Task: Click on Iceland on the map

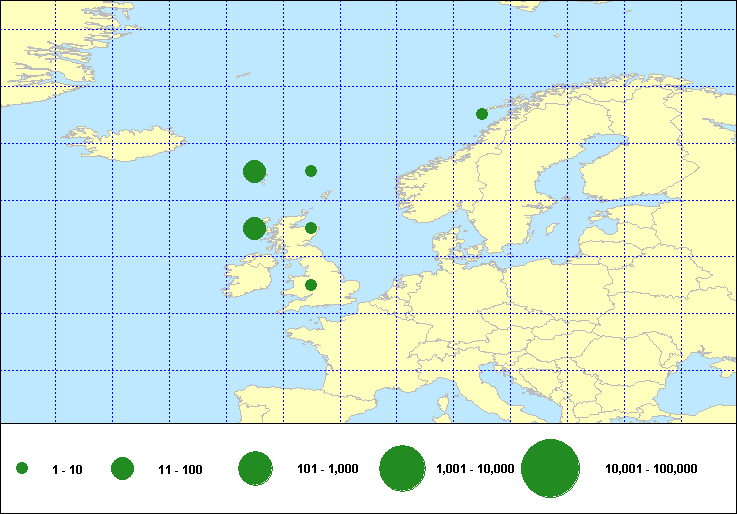Action: click(130, 143)
